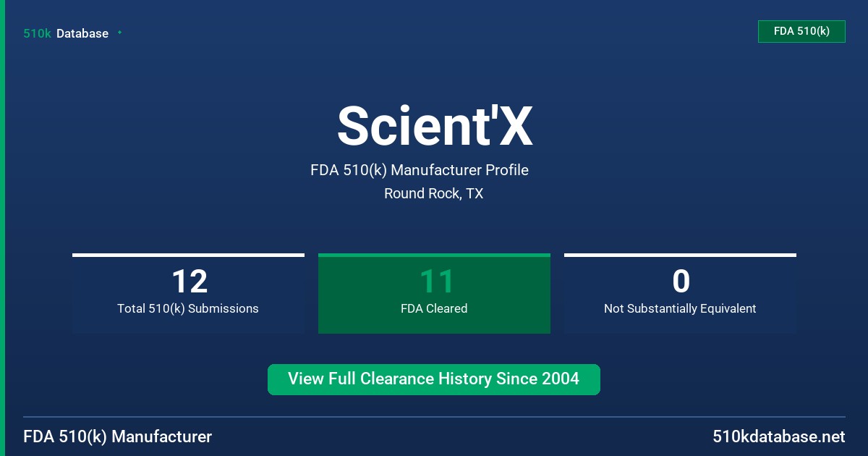Open the Total 510(k) Submissions card showing 12

coord(188,293)
